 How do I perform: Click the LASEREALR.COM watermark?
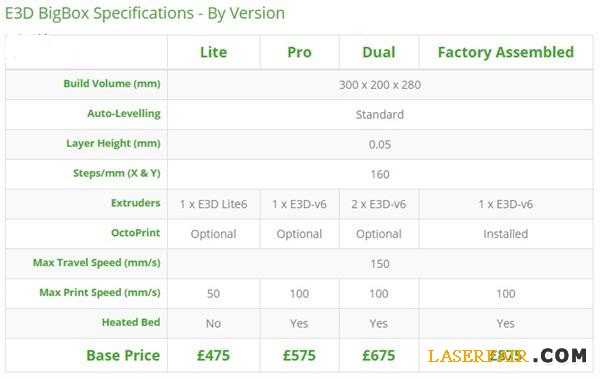click(507, 356)
